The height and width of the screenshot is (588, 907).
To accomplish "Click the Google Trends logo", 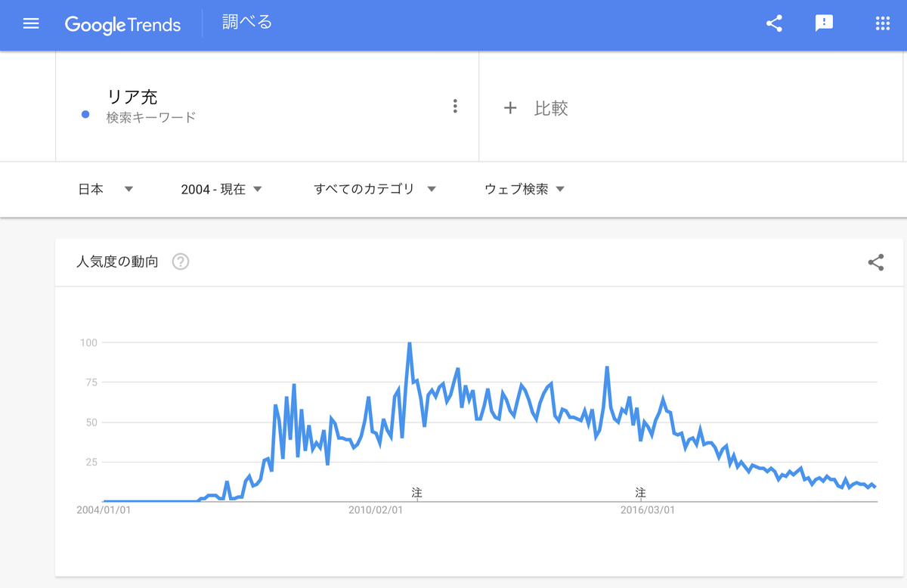I will click(123, 25).
